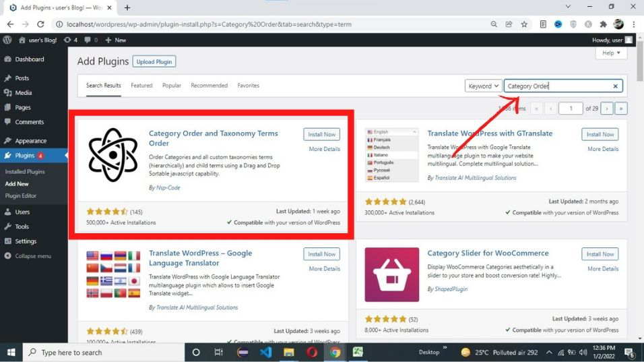Switch to the Featured tab
Image resolution: width=644 pixels, height=362 pixels.
coord(141,86)
